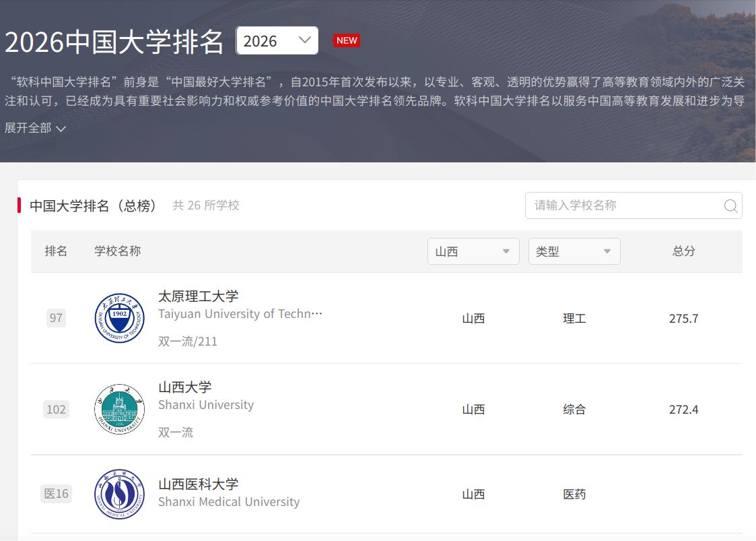
Task: Click the dropdown arrow on 类型 filter
Action: tap(607, 251)
